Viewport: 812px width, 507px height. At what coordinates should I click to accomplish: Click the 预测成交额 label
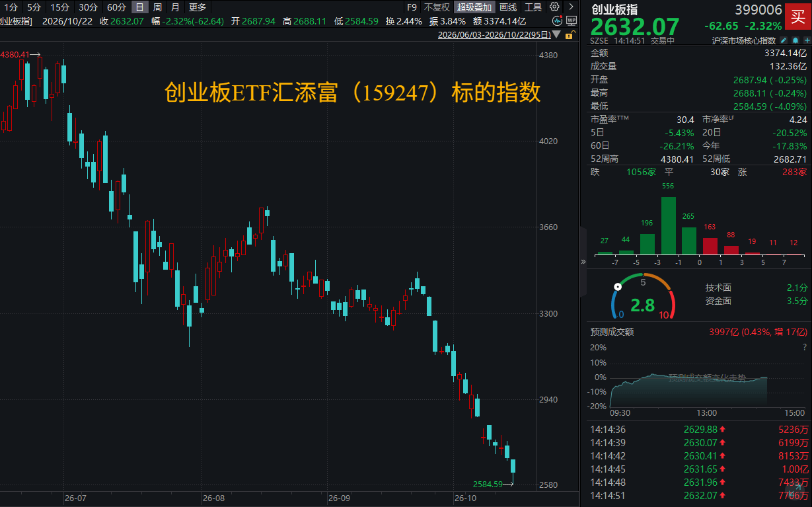tap(612, 332)
